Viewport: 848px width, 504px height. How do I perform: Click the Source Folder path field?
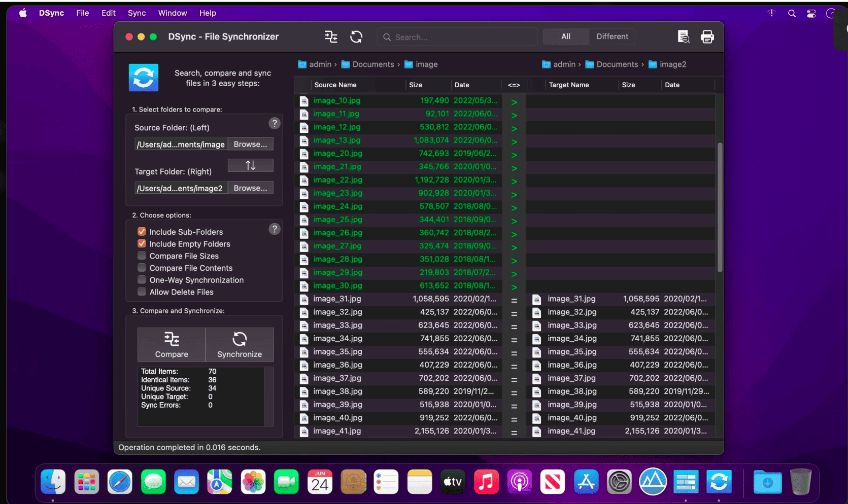click(181, 145)
